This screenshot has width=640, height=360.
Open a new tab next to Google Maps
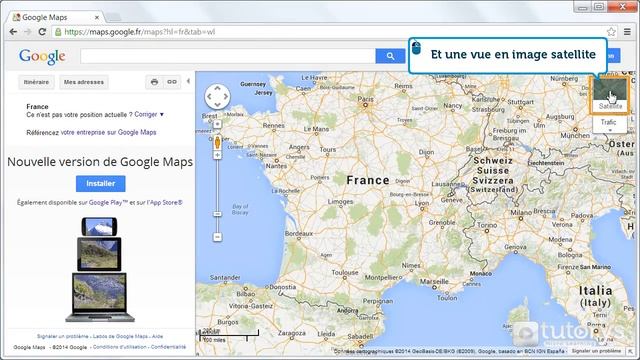(114, 17)
